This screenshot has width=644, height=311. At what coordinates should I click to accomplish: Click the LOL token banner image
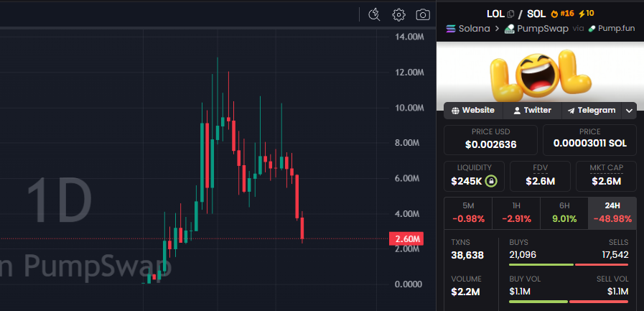[x=540, y=75]
